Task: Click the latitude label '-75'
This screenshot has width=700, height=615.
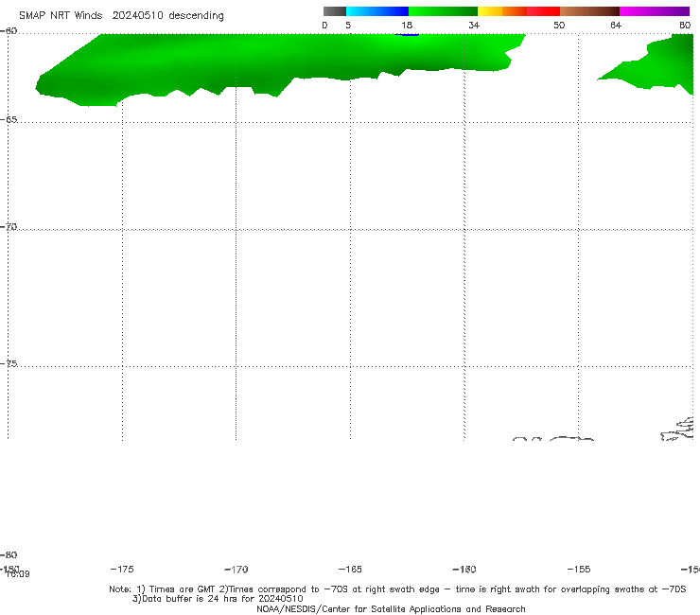Action: coord(9,363)
